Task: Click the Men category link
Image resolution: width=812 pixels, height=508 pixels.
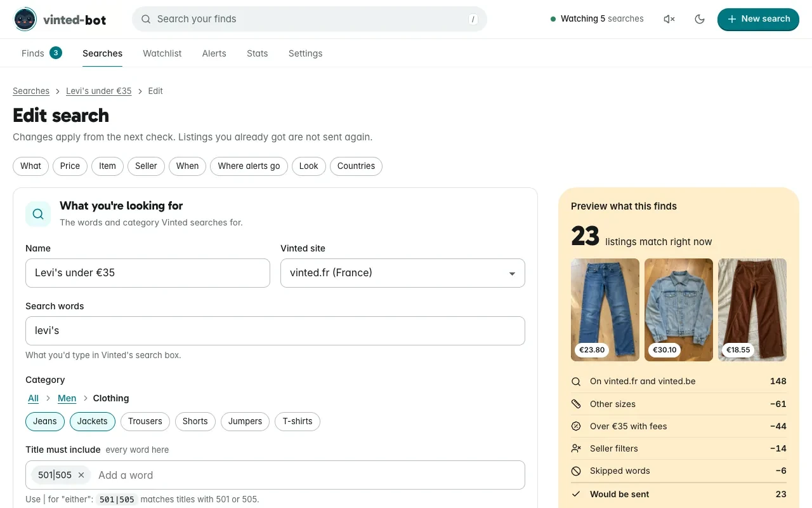Action: tap(67, 398)
